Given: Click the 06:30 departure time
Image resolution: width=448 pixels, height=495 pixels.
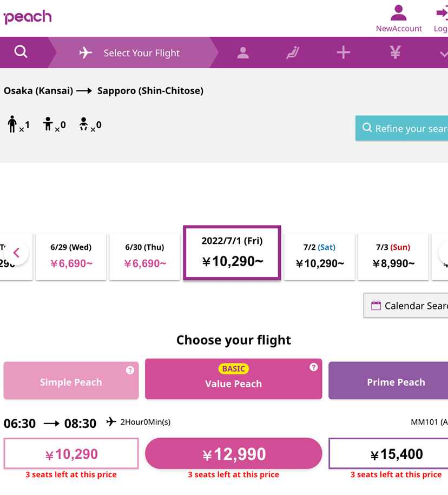Looking at the screenshot, I should coord(19,424).
